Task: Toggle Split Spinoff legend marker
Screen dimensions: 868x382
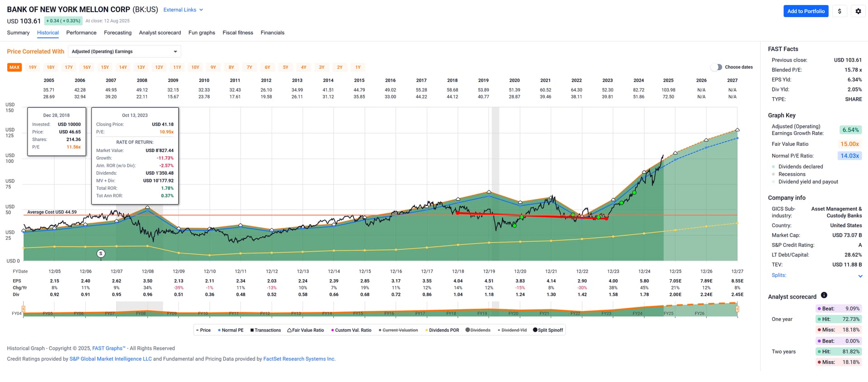Action: pos(535,330)
